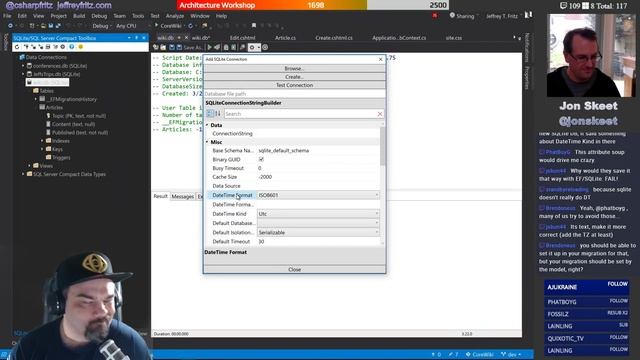
Task: Click the query options gear icon
Action: (x=252, y=47)
